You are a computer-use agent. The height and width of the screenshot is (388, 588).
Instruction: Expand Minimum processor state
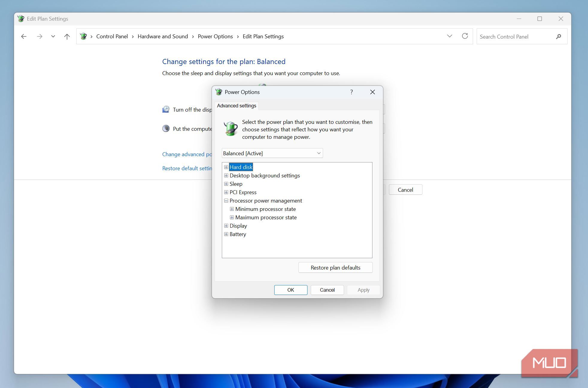(232, 209)
